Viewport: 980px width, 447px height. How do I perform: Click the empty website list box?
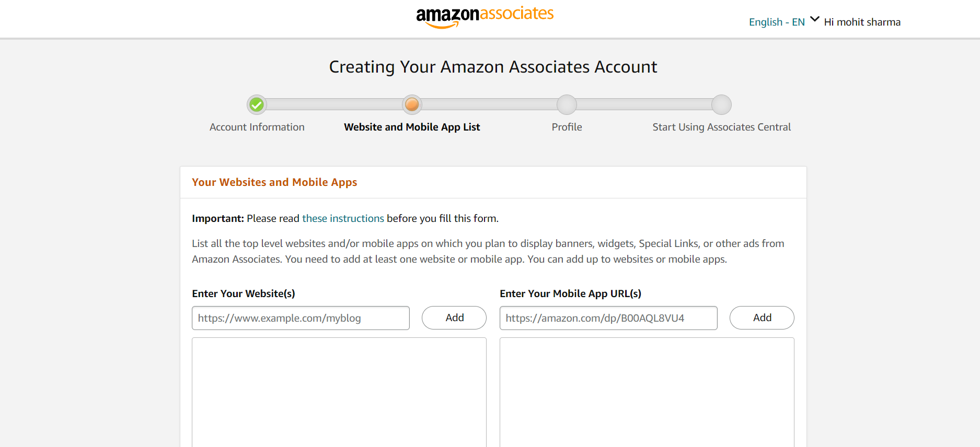(339, 393)
